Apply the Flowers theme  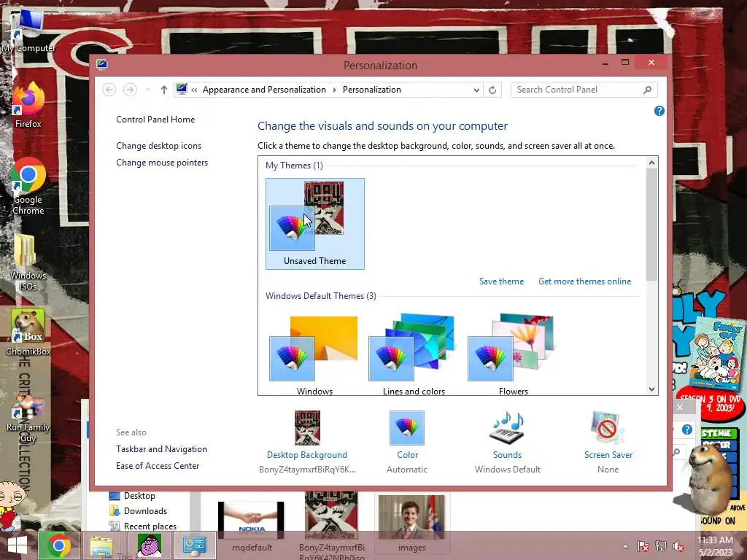tap(513, 354)
